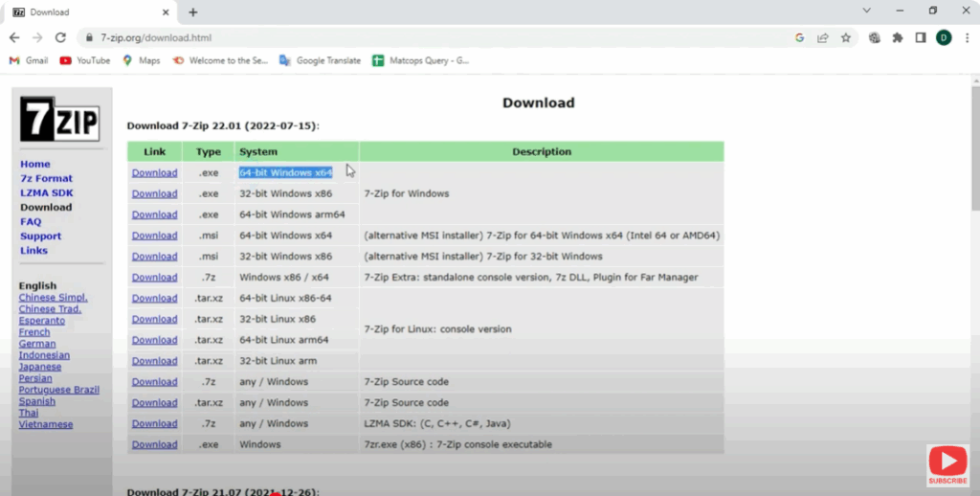Reload the page with the refresh icon
The width and height of the screenshot is (980, 496).
click(x=60, y=37)
